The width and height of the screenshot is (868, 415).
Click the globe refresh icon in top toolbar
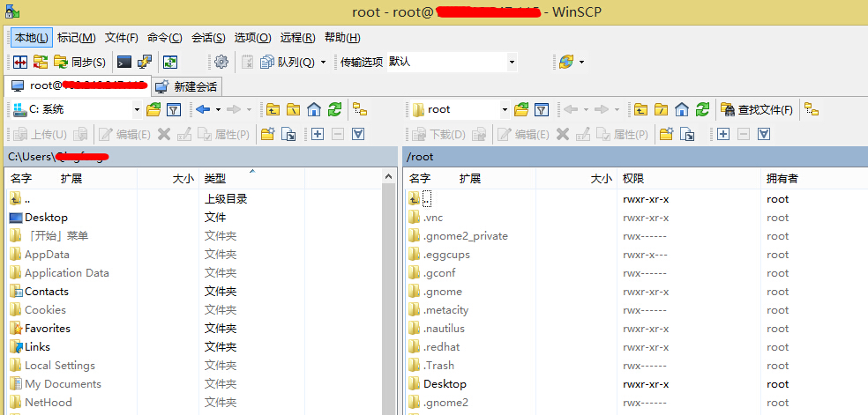tap(566, 62)
